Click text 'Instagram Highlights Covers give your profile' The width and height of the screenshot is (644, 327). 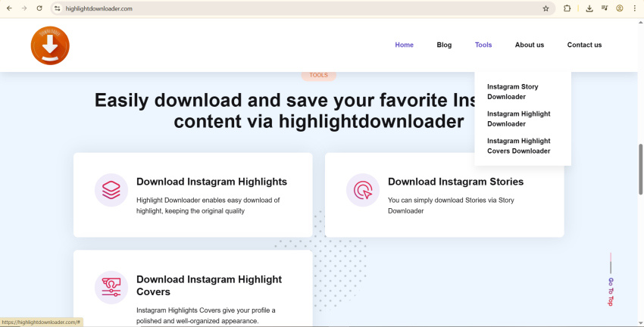click(206, 316)
